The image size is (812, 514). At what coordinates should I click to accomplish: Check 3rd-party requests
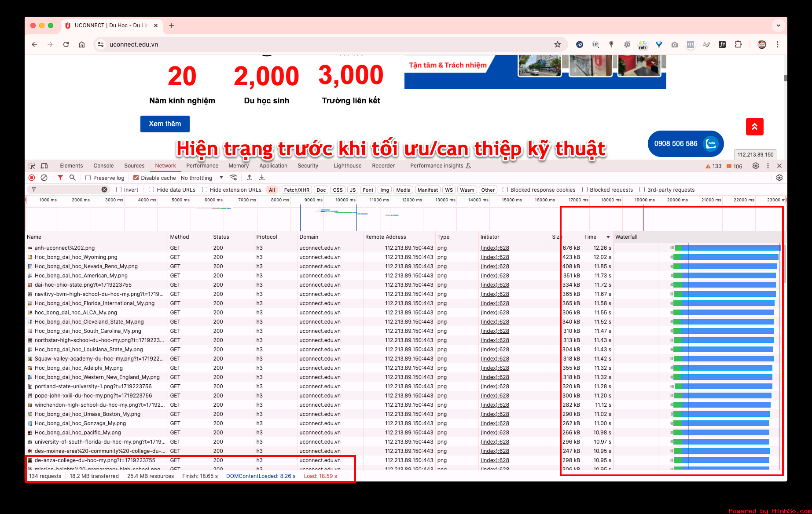(x=642, y=190)
